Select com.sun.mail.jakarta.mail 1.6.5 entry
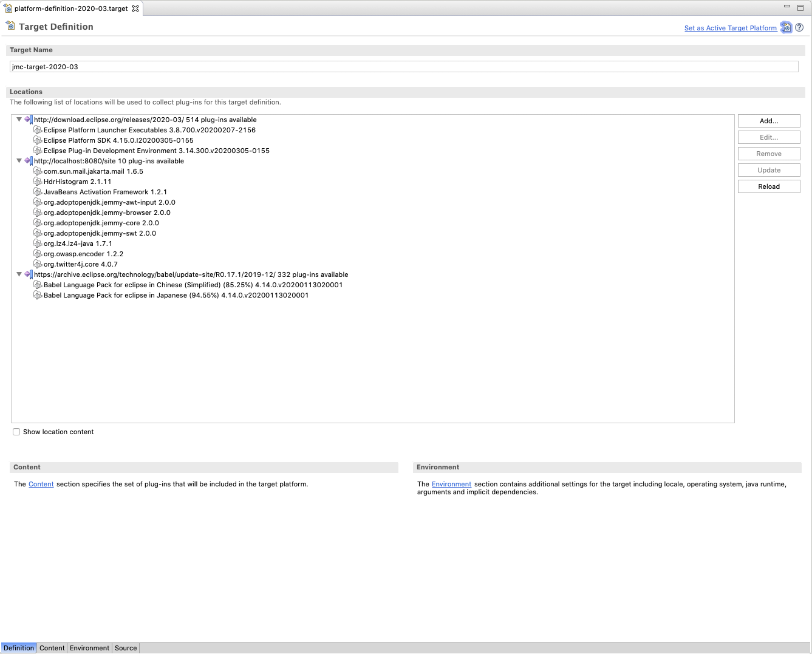 [x=94, y=171]
